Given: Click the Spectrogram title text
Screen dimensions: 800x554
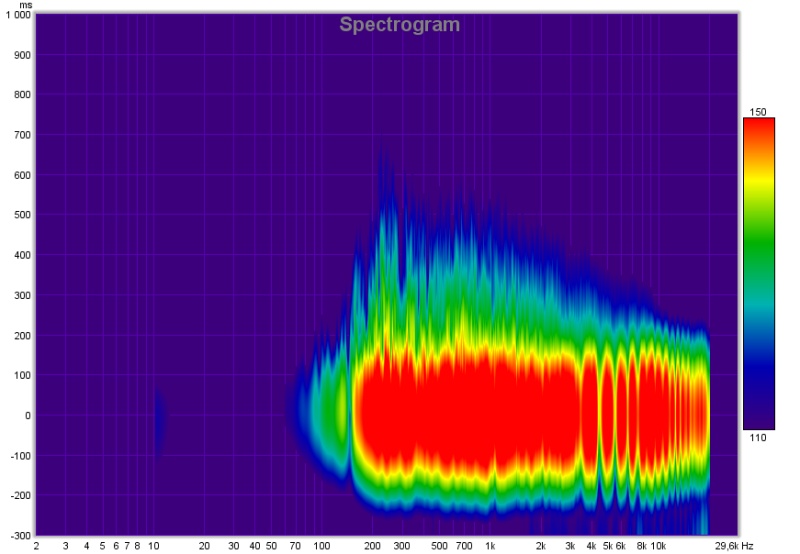Looking at the screenshot, I should coord(399,24).
